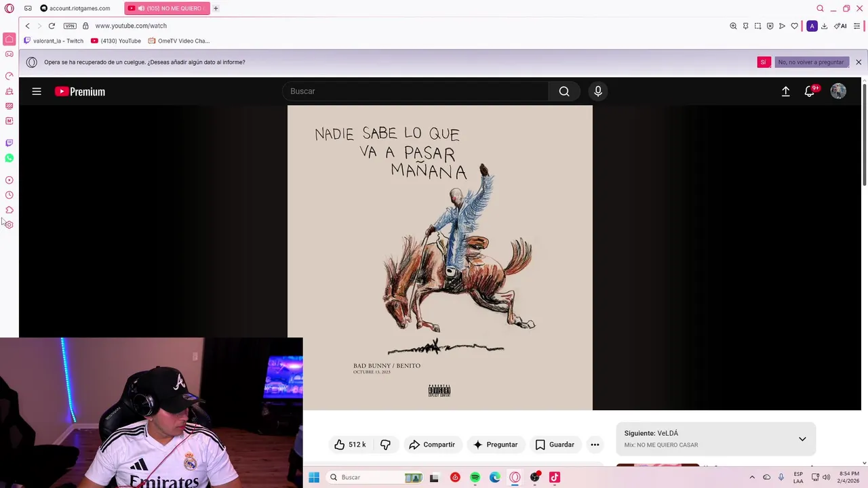The height and width of the screenshot is (488, 868).
Task: Open the Player sidebar icon
Action: (9, 180)
